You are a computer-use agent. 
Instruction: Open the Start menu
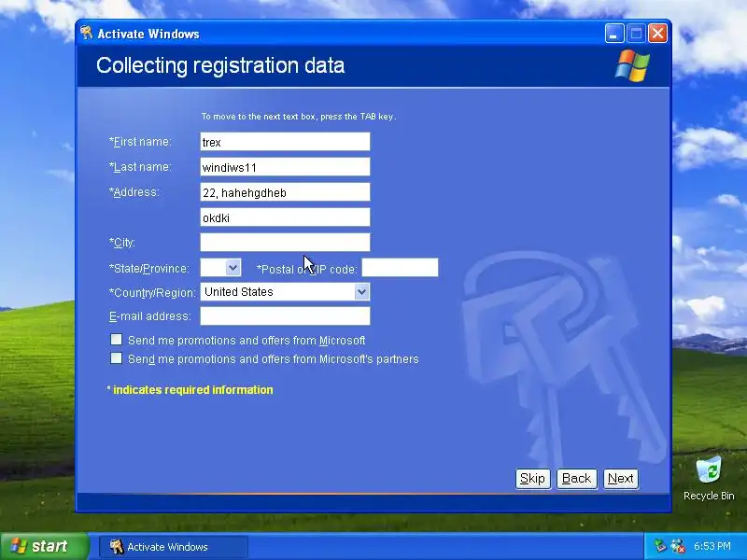pos(44,546)
